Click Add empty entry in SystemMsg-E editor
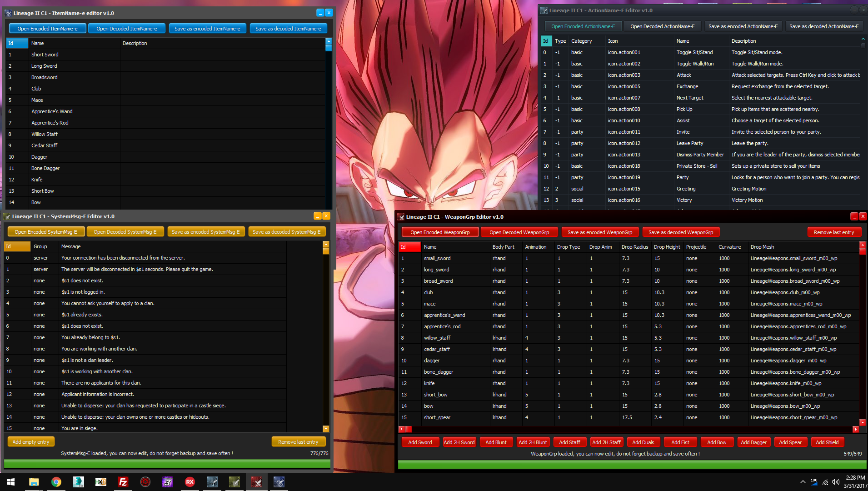Screen dimensions: 868x491 (31, 442)
